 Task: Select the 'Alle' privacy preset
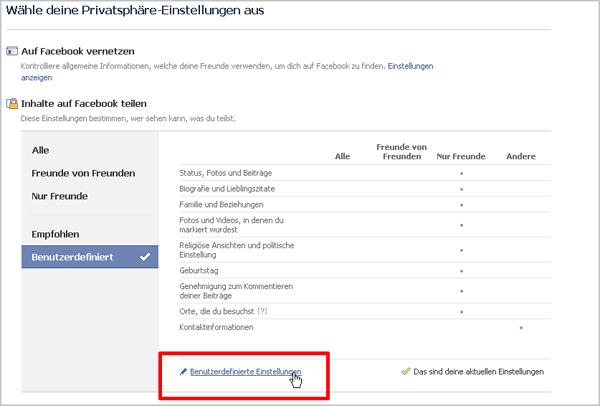40,150
